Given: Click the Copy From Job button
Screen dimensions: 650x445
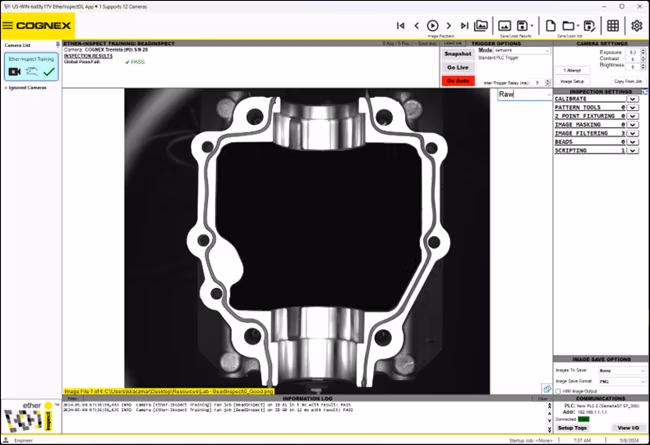Looking at the screenshot, I should click(x=628, y=81).
